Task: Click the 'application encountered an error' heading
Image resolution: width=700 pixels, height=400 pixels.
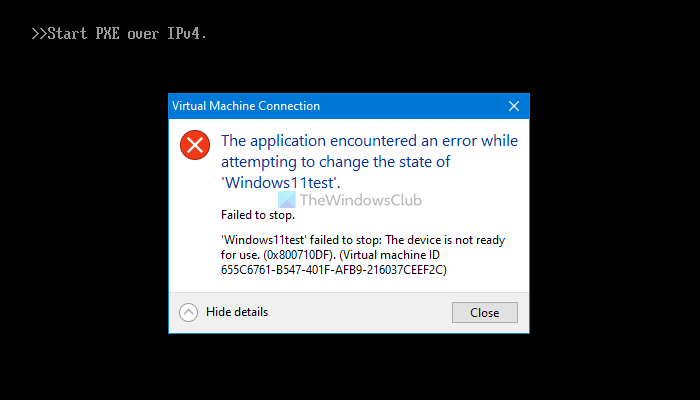Action: (369, 141)
